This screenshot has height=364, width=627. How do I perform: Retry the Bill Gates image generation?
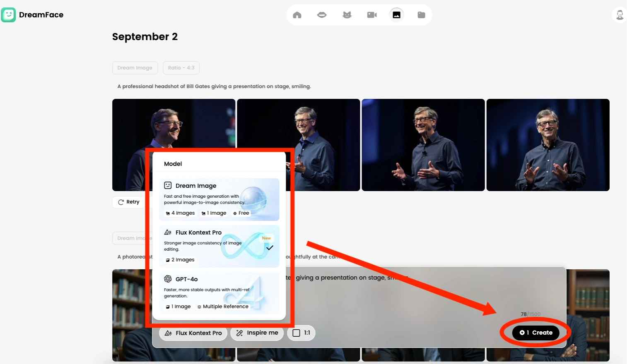click(129, 202)
